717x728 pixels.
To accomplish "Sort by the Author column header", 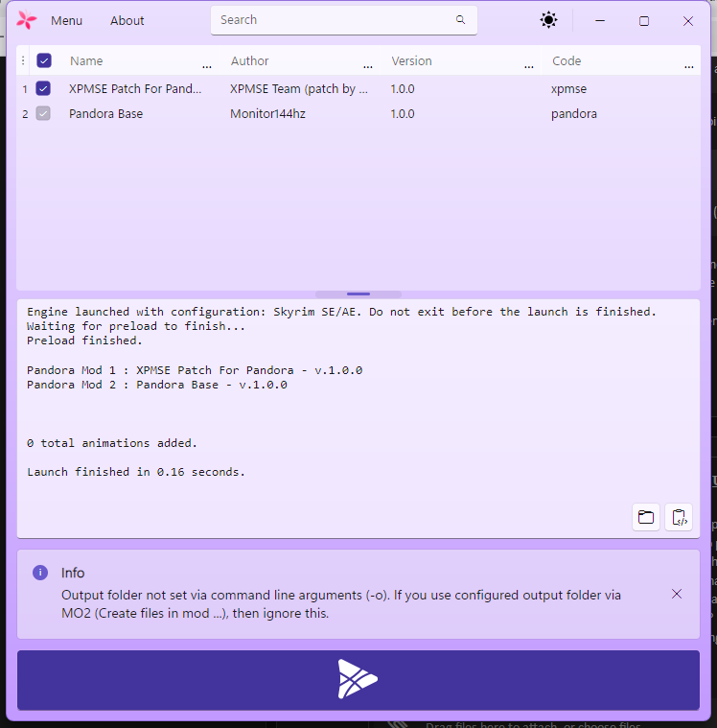I will [249, 60].
